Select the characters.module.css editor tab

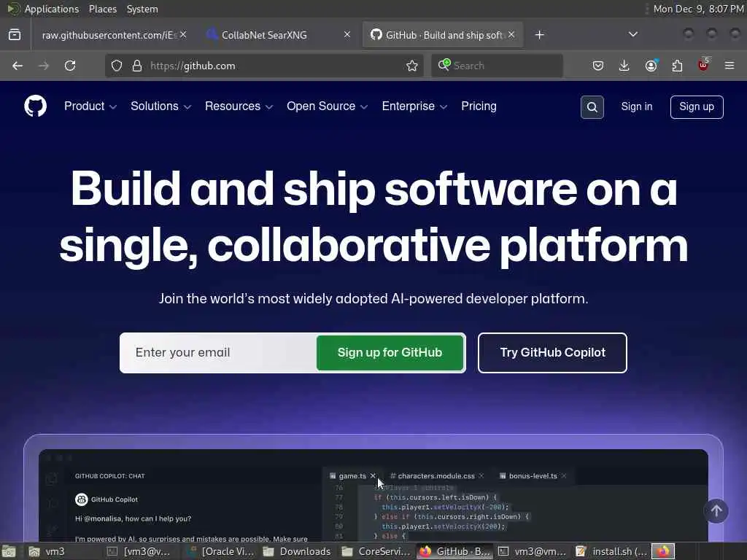436,475
